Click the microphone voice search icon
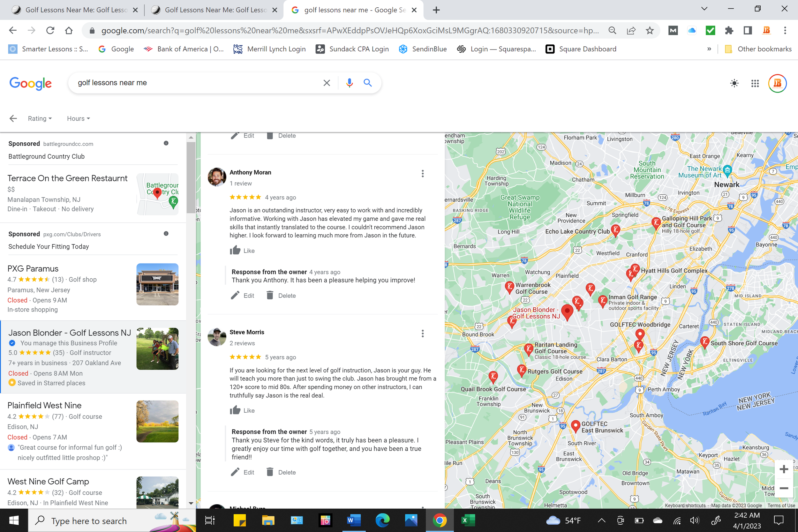 (x=349, y=83)
